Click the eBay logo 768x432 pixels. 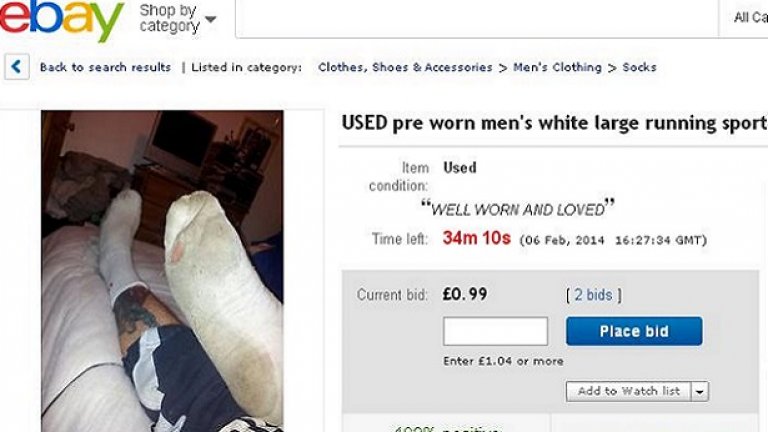(x=61, y=19)
